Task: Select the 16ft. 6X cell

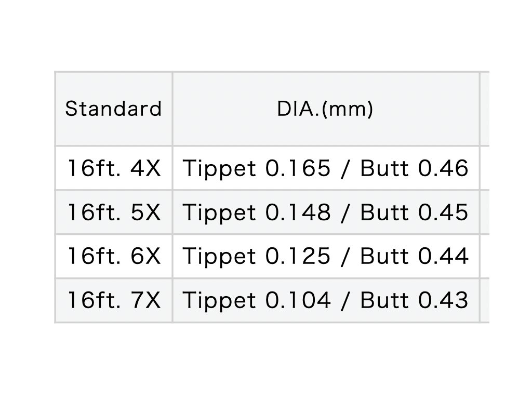Action: tap(114, 256)
